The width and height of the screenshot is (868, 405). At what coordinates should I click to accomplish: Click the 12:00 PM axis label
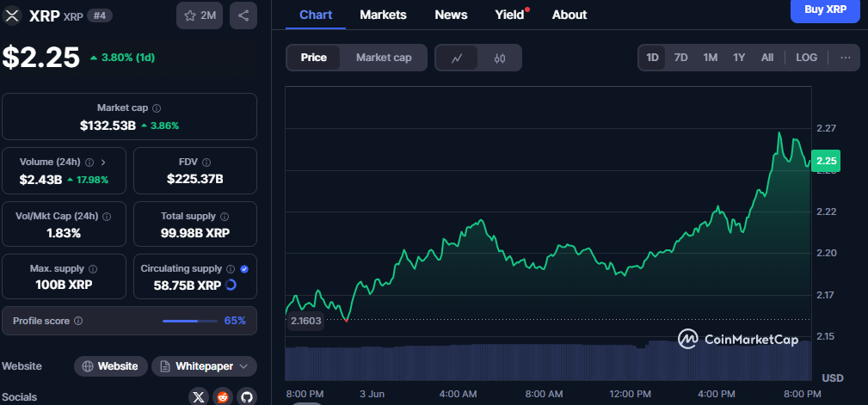(631, 394)
